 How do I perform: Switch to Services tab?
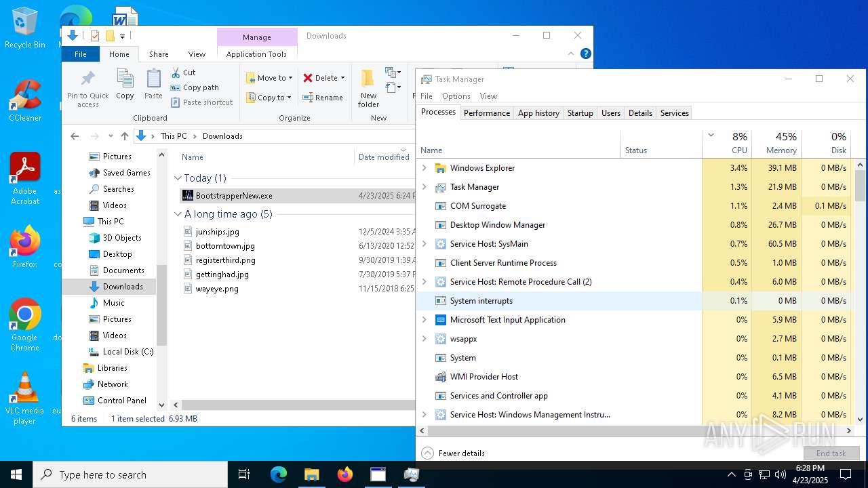[x=674, y=113]
